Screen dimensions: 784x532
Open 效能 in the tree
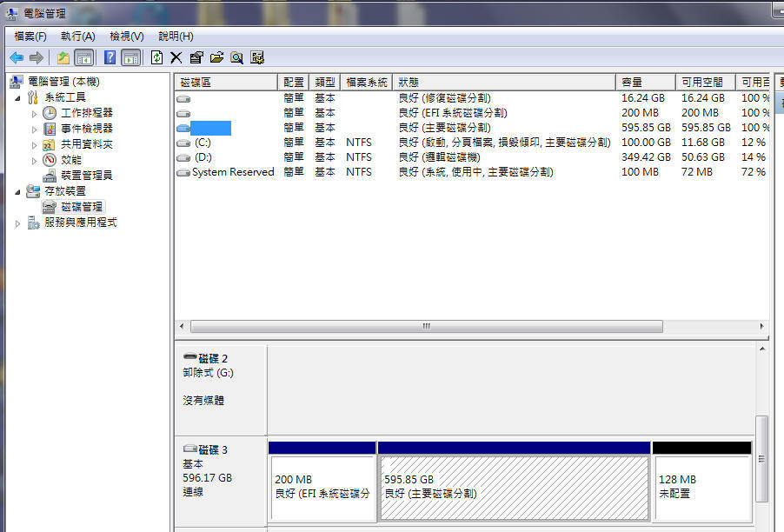point(71,160)
